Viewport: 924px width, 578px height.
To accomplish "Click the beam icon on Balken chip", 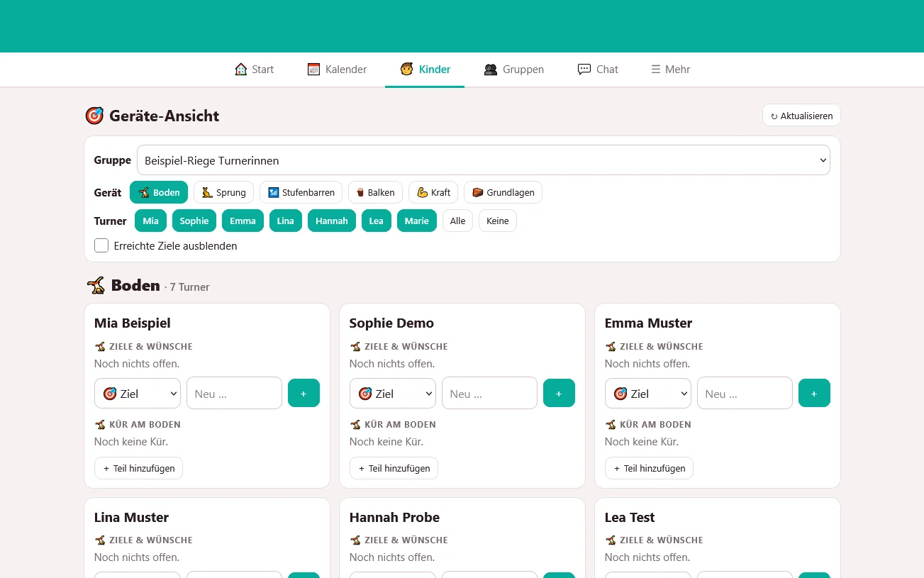I will (x=360, y=193).
